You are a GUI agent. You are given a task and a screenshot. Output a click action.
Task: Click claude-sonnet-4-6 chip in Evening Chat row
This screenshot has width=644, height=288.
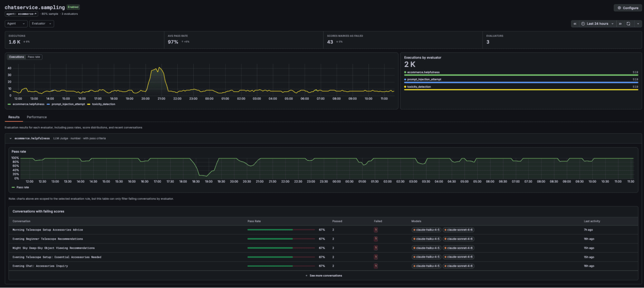(x=458, y=266)
